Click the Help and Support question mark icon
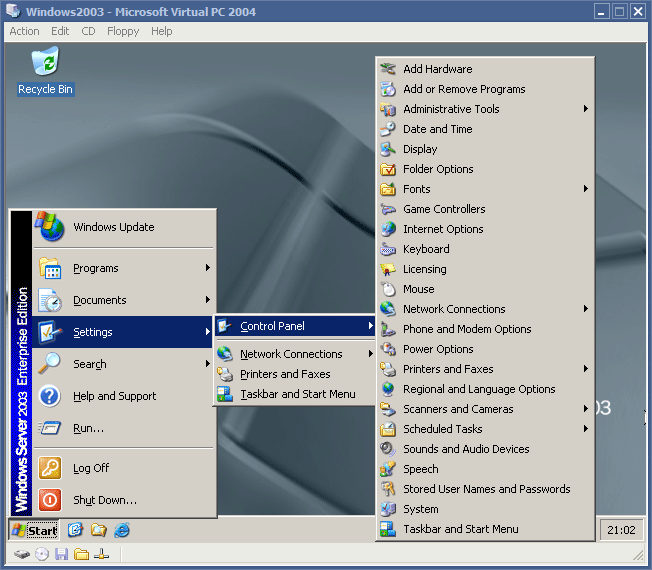The image size is (652, 570). coord(49,396)
